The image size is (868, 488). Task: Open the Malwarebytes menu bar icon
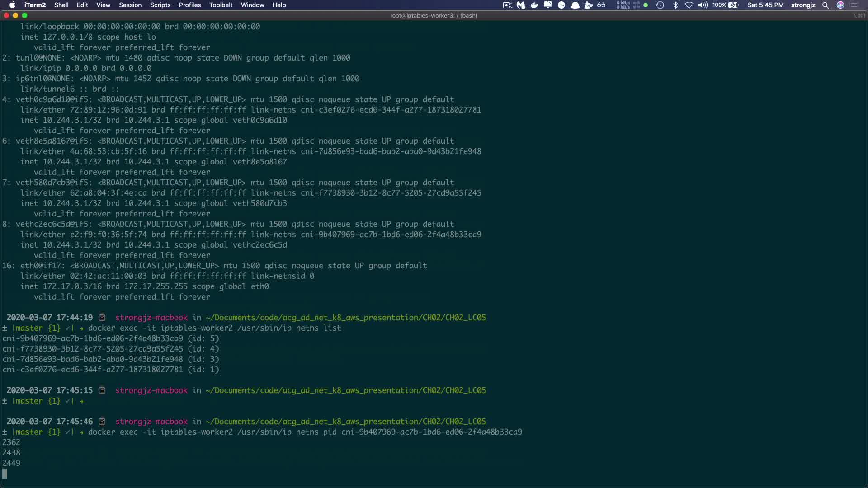[521, 5]
